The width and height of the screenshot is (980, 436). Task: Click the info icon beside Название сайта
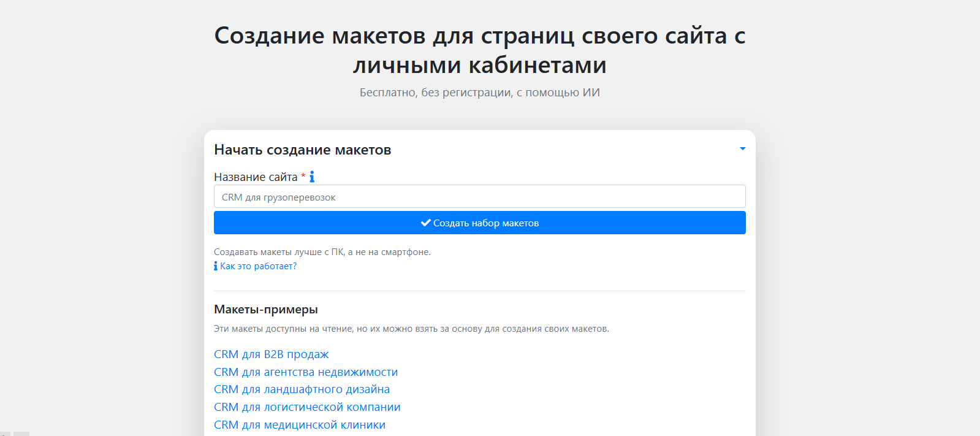(x=312, y=177)
